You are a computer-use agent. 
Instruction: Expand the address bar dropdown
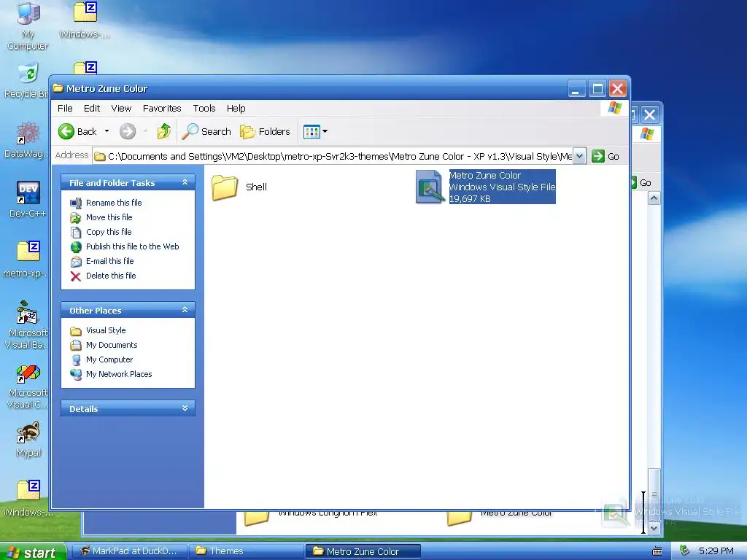pyautogui.click(x=579, y=156)
